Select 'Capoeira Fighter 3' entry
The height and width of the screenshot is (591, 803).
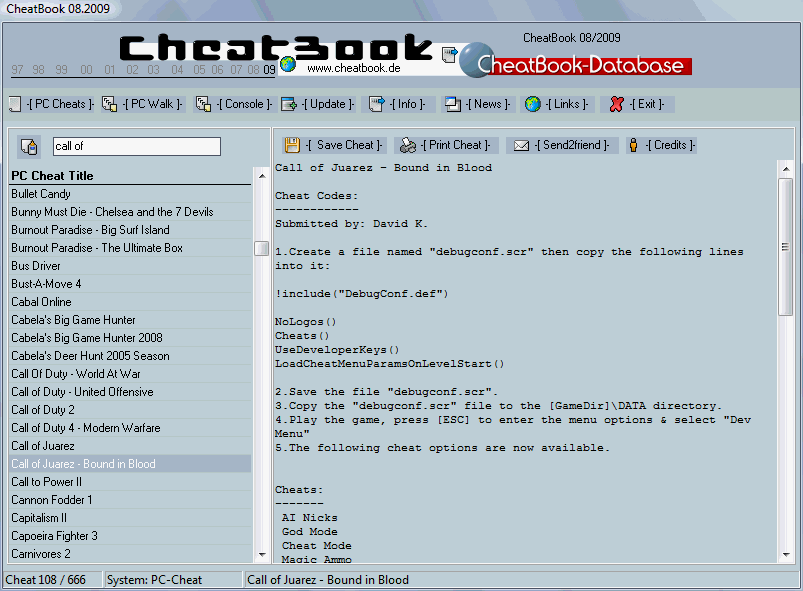(131, 536)
